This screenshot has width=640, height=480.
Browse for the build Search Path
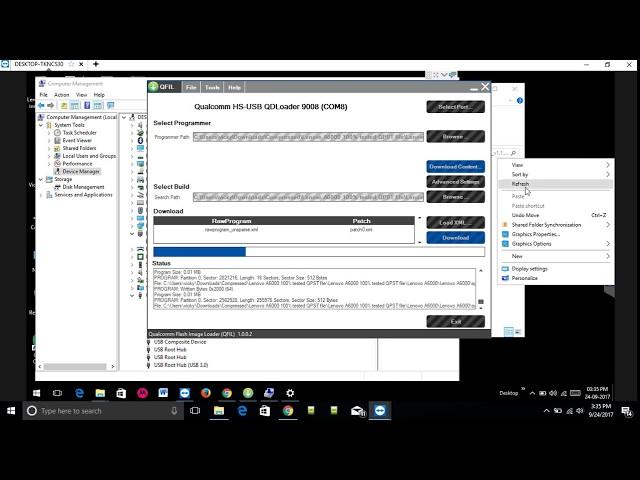pos(456,197)
